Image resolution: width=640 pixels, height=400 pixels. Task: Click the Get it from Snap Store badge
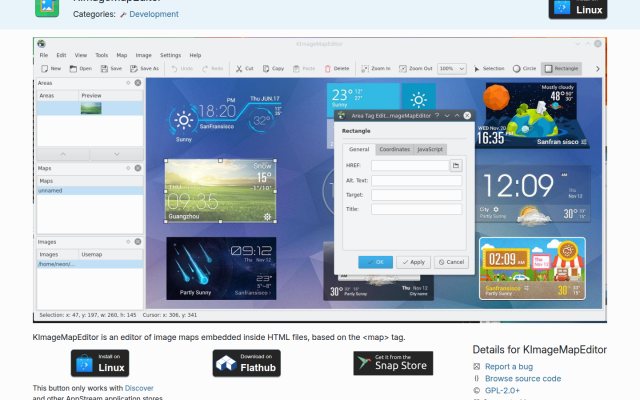click(393, 363)
